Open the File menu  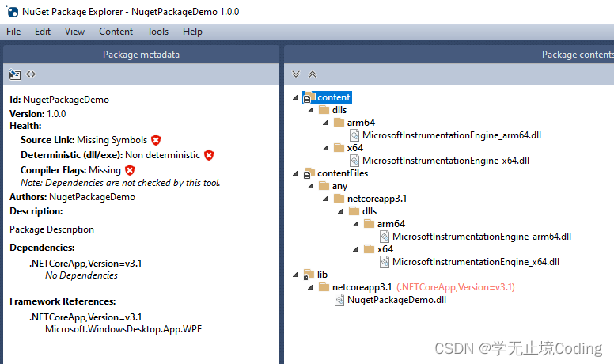pos(13,32)
